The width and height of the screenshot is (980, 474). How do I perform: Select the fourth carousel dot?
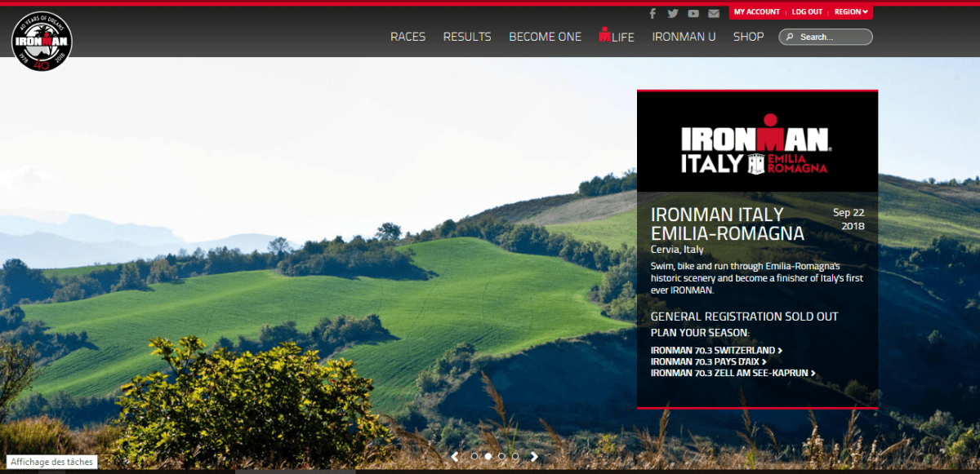515,457
